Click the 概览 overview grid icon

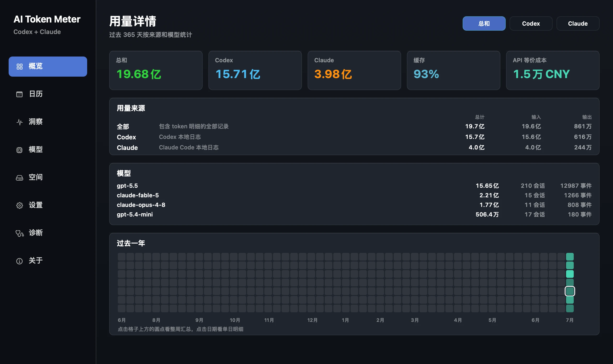tap(20, 67)
